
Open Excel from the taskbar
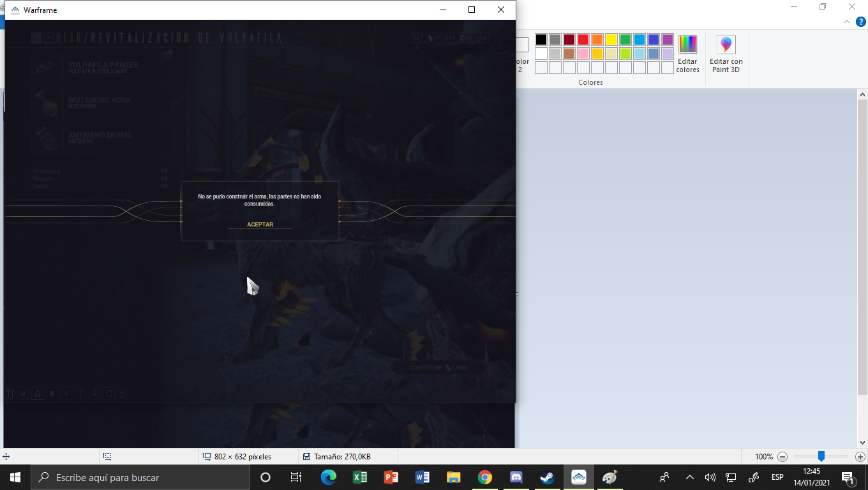point(360,477)
